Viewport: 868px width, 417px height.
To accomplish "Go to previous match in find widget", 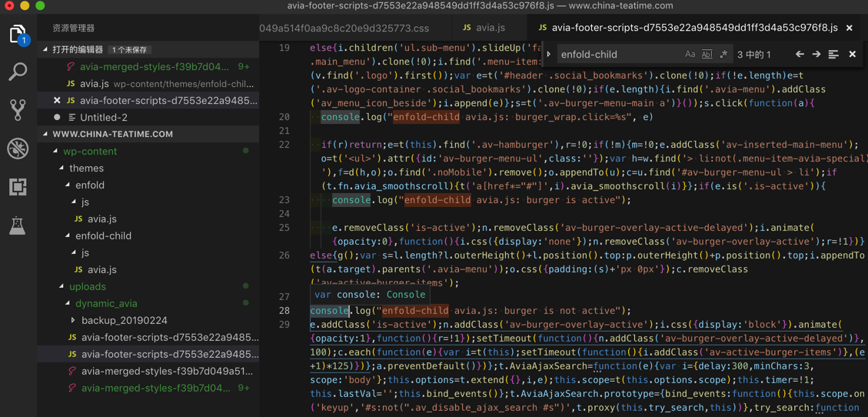I will [x=800, y=55].
